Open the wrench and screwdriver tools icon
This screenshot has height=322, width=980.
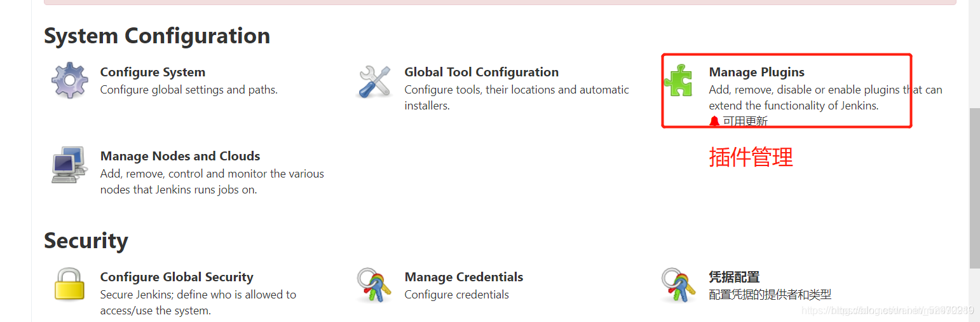[x=374, y=81]
